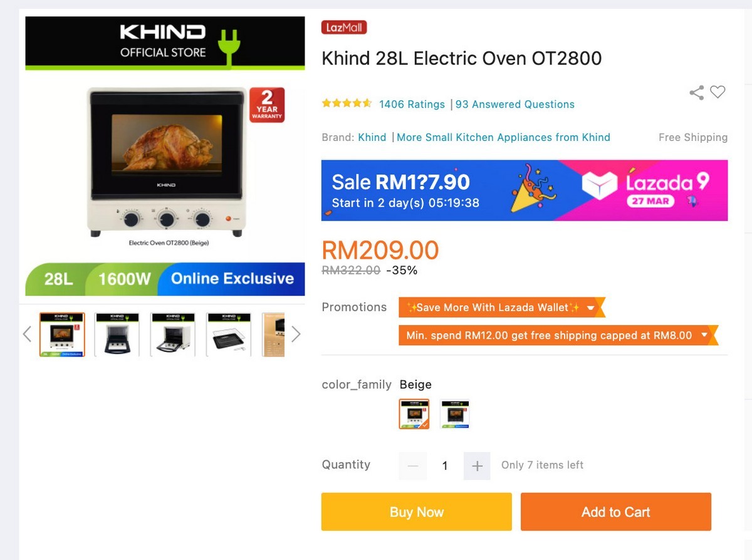
Task: Decrease quantity with minus button
Action: [412, 465]
